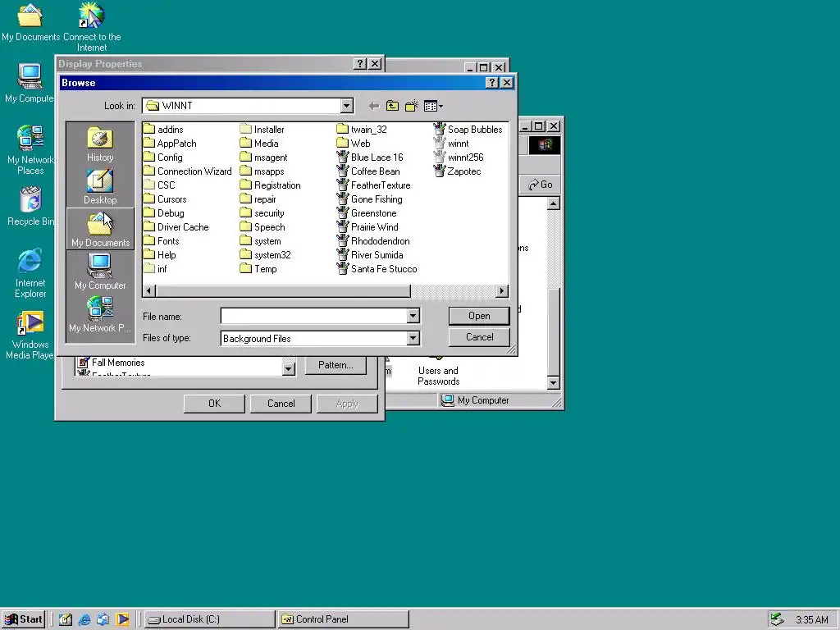This screenshot has width=840, height=630.
Task: Select Internet Explorer desktop icon
Action: (30, 272)
